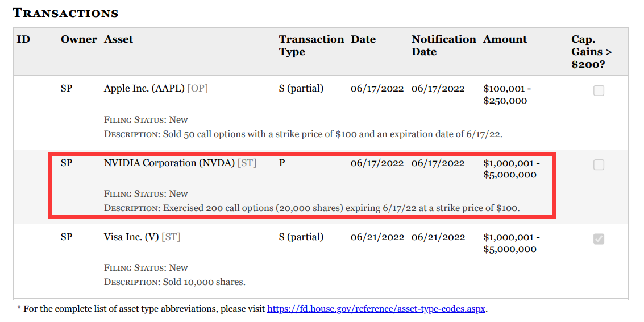The height and width of the screenshot is (322, 644).
Task: Click the Cap. Gains > $200? header
Action: point(591,52)
